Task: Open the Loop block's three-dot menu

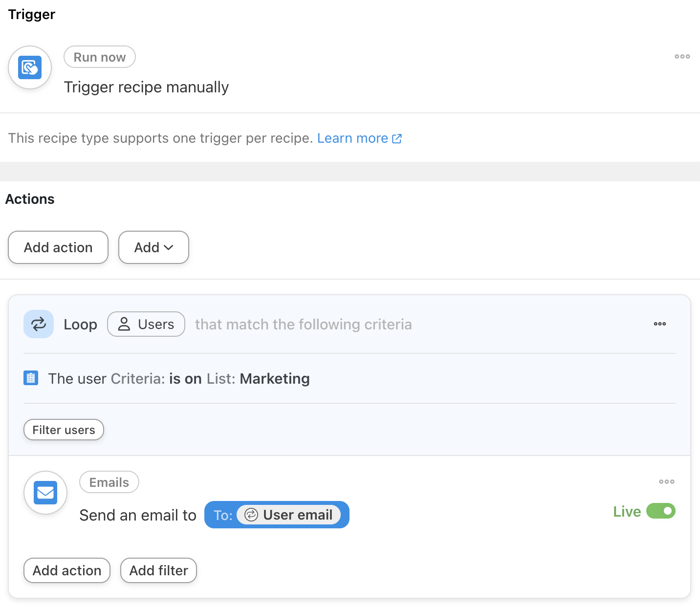Action: 659,324
